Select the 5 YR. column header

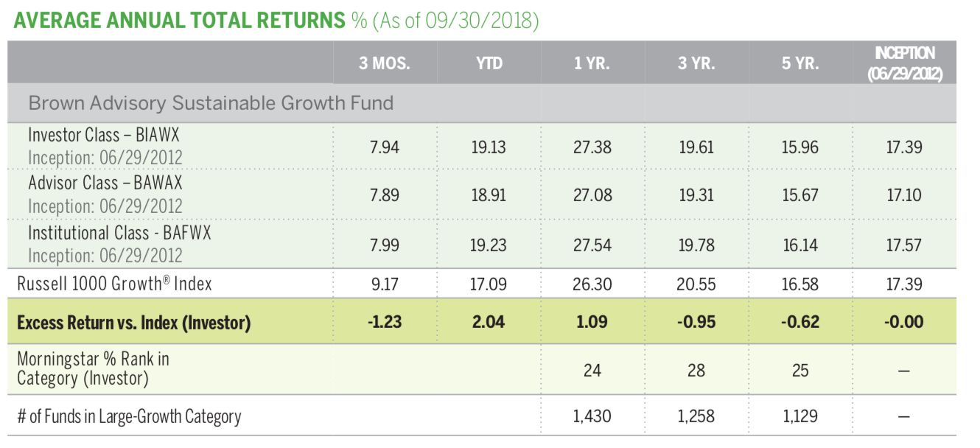click(800, 63)
